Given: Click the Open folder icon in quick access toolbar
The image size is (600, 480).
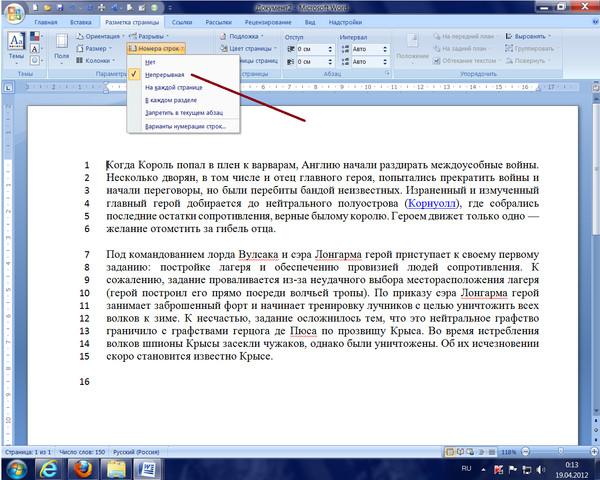Looking at the screenshot, I should (47, 7).
